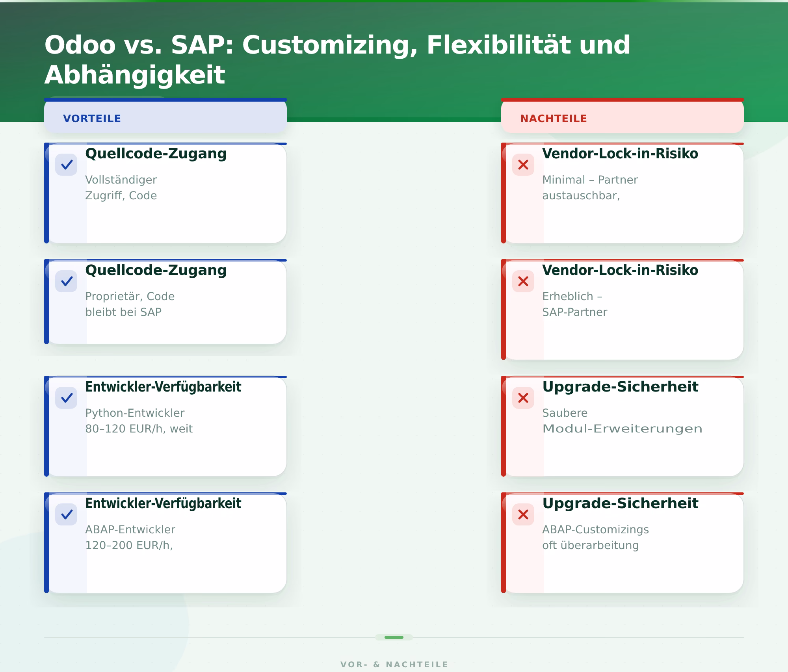The image size is (788, 672).
Task: Click checkmark icon beside 'ABAP-Entwickler 120–200 EUR/h'
Action: 66,514
